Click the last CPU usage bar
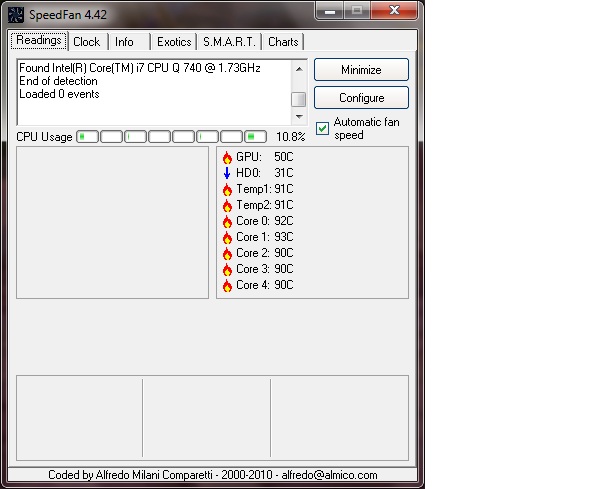The width and height of the screenshot is (614, 489). point(256,137)
